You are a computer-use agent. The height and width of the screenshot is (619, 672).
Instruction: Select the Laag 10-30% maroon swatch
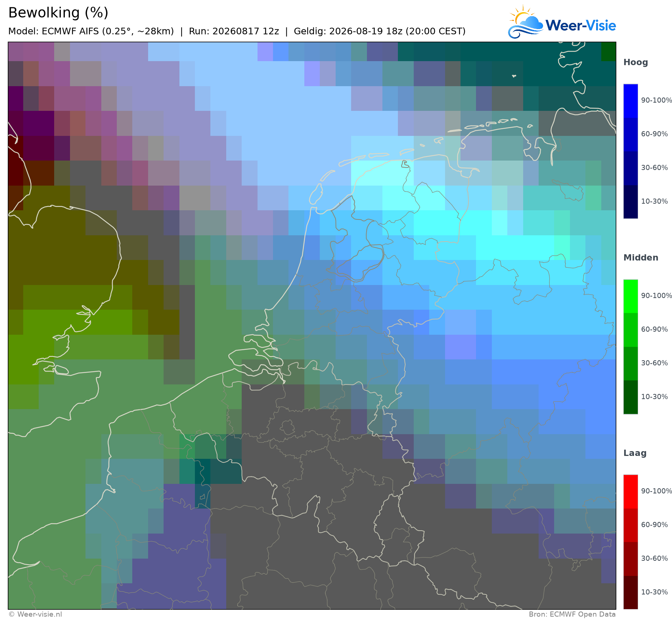pyautogui.click(x=630, y=592)
